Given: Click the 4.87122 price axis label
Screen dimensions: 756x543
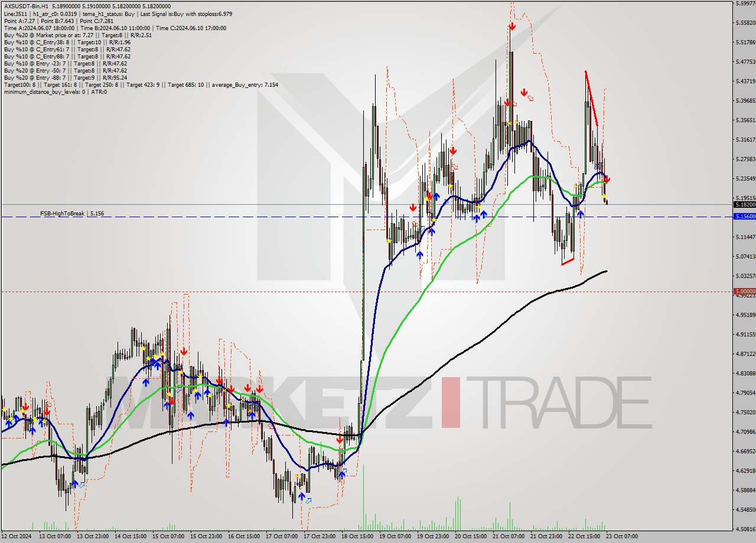Looking at the screenshot, I should tap(745, 354).
